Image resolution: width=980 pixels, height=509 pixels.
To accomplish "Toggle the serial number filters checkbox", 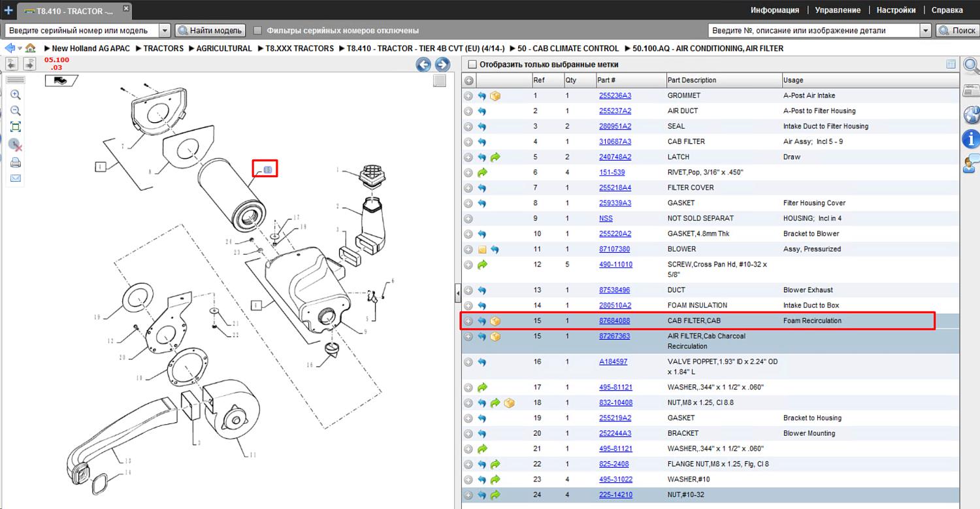I will 258,31.
